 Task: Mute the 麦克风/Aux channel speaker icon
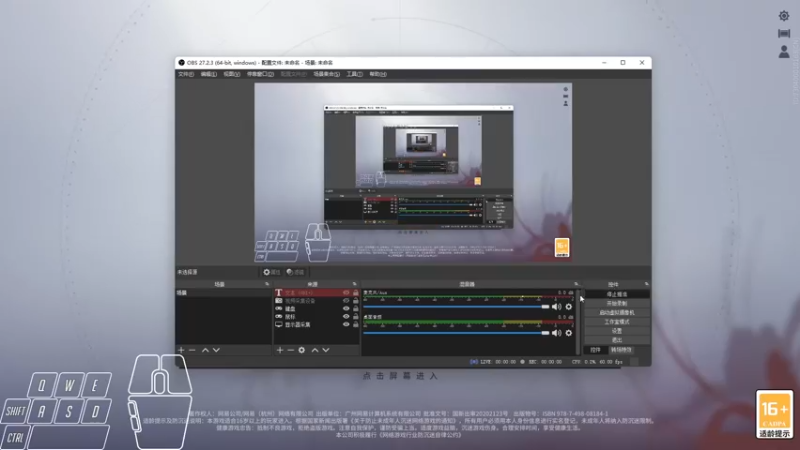[557, 307]
